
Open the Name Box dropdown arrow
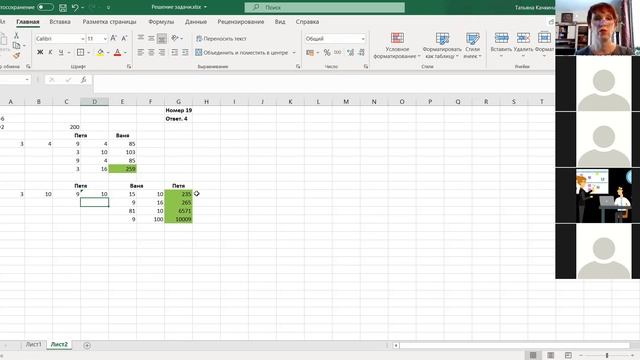tap(27, 80)
